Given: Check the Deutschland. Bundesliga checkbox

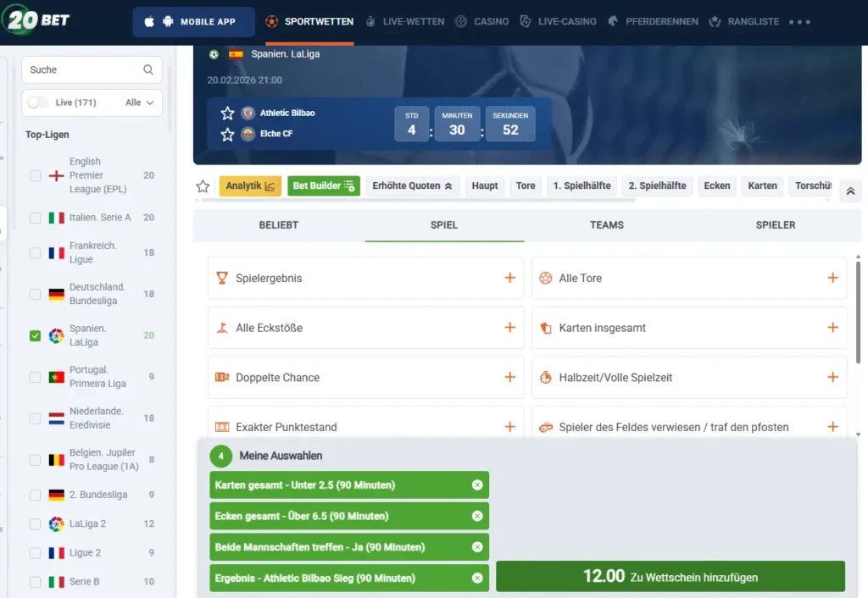Looking at the screenshot, I should 35,294.
